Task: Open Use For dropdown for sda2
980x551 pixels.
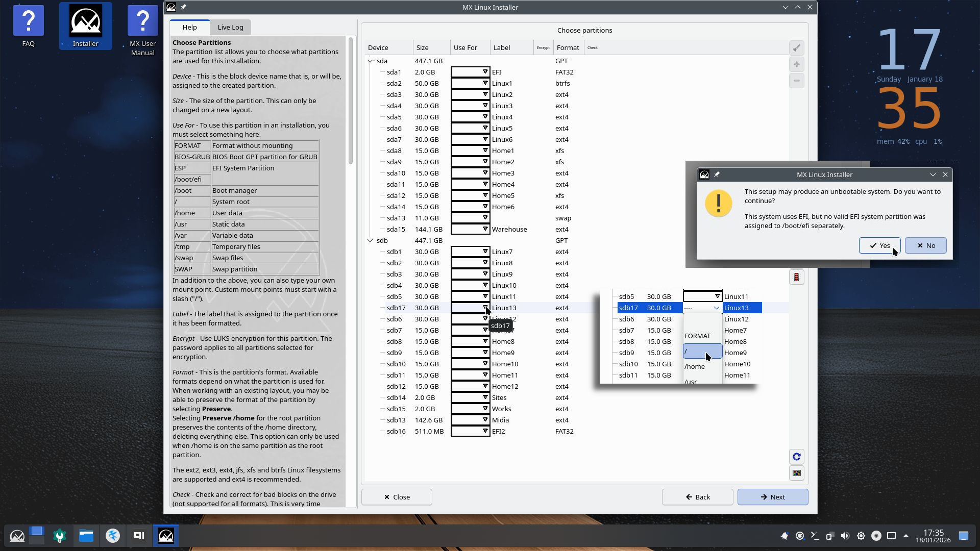Action: (x=470, y=83)
